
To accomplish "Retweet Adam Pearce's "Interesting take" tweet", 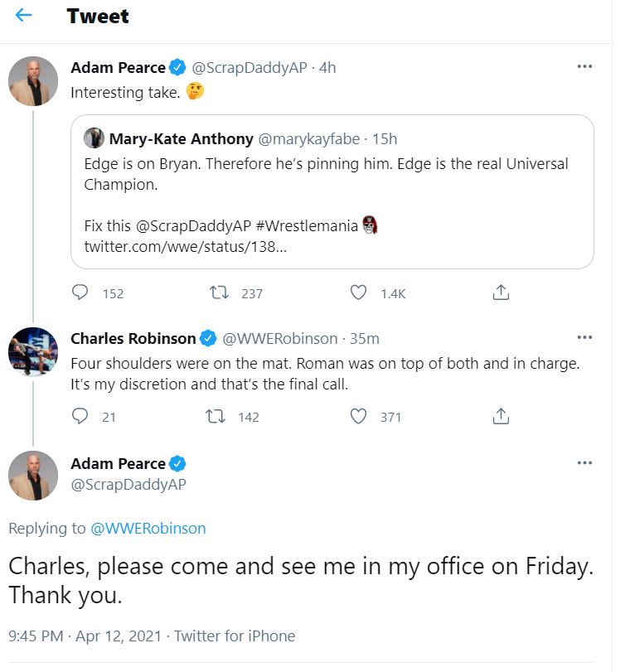I will pyautogui.click(x=219, y=292).
